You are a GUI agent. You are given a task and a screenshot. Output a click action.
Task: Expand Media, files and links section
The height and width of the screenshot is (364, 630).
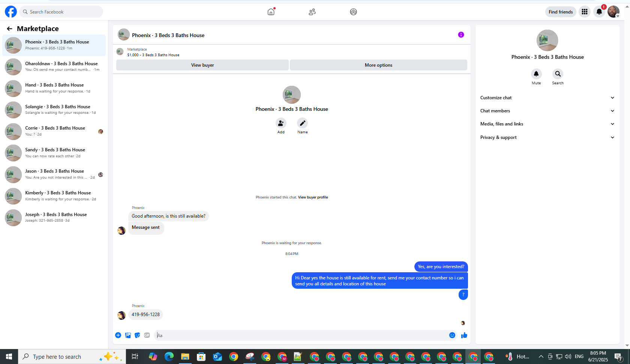547,124
